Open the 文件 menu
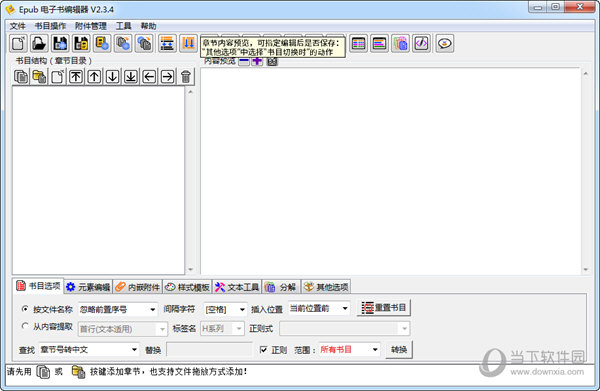This screenshot has width=600, height=391. [x=17, y=26]
